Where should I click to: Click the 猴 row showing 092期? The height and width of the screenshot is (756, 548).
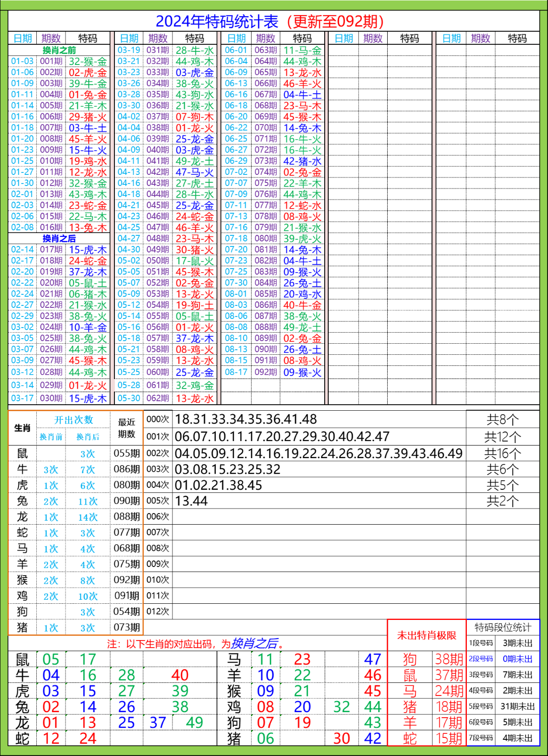pos(128,580)
